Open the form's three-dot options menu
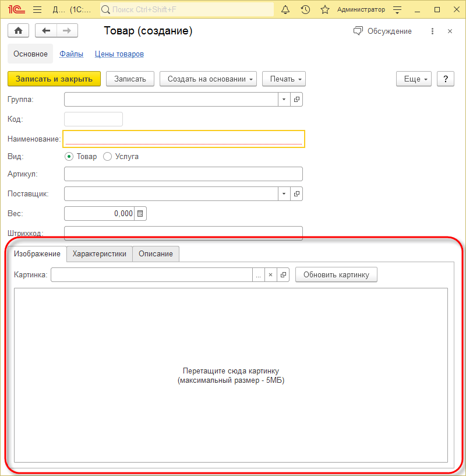466x476 pixels. (432, 31)
